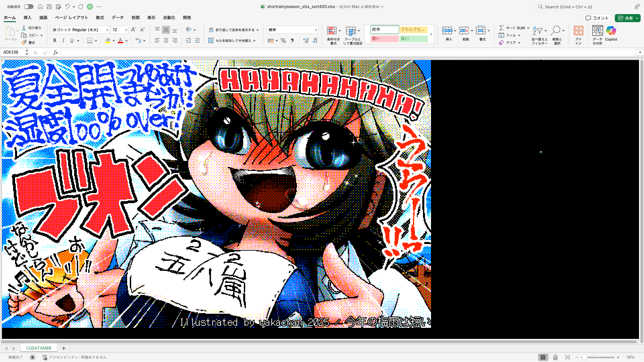Toggle Underline formatting
644x362 pixels.
72,41
